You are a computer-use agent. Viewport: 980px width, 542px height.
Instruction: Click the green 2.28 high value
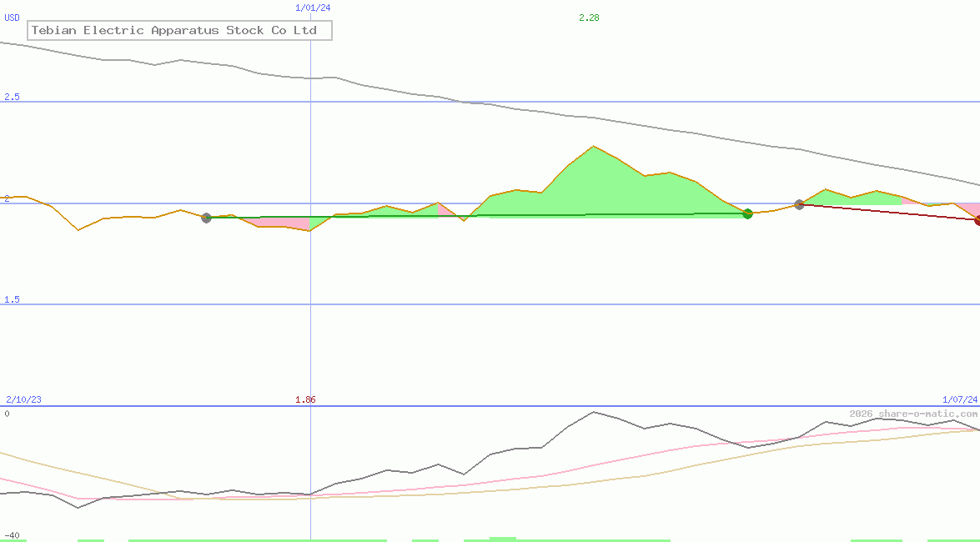point(589,18)
